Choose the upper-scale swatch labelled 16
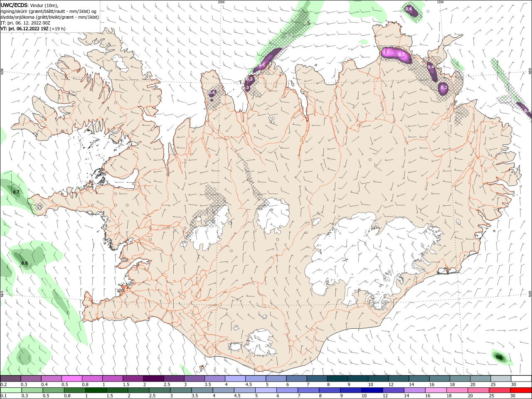Image resolution: width=532 pixels, height=399 pixels. point(440,379)
